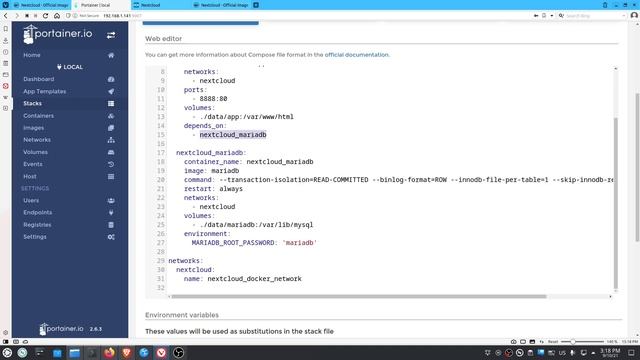Click the Registries database icon
640x360 pixels.
coord(111,225)
